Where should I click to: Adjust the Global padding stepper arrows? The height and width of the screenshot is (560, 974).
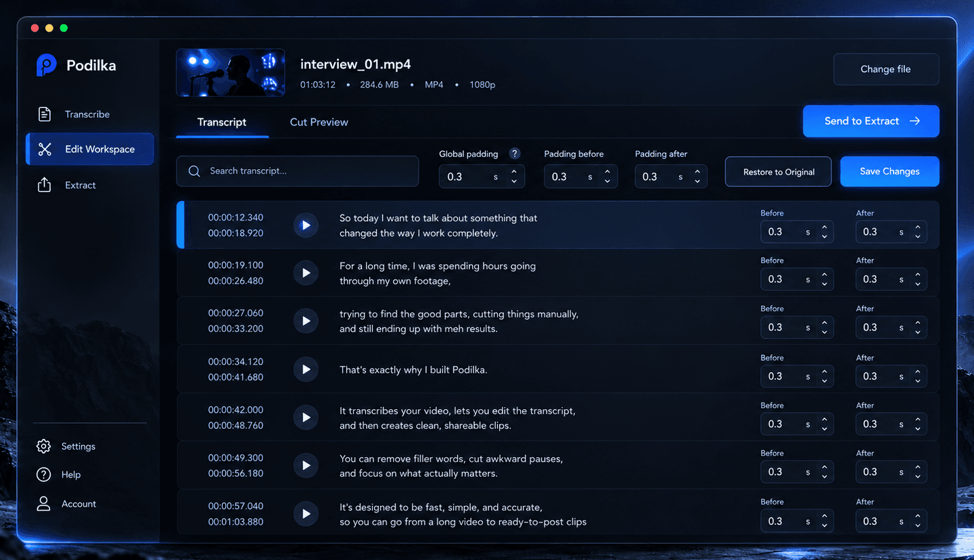click(514, 177)
